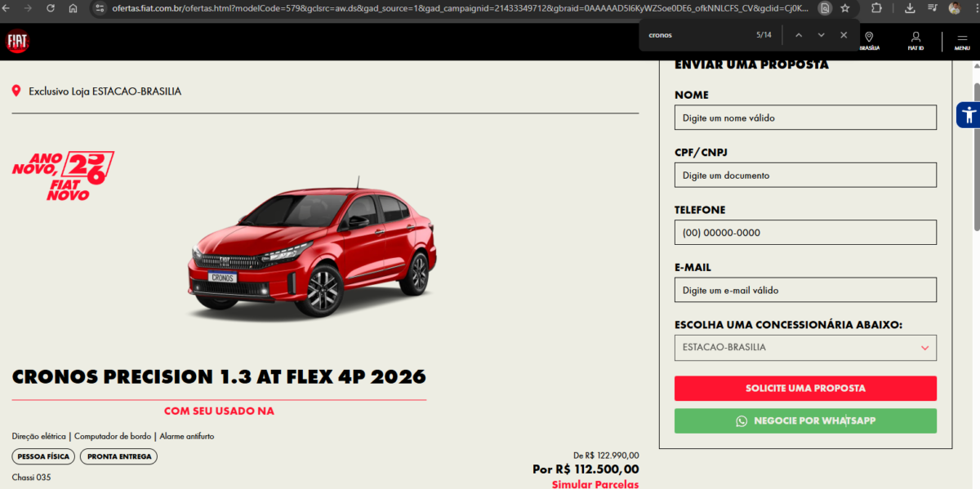The height and width of the screenshot is (489, 980).
Task: Go to the next find-in-page result
Action: (x=821, y=35)
